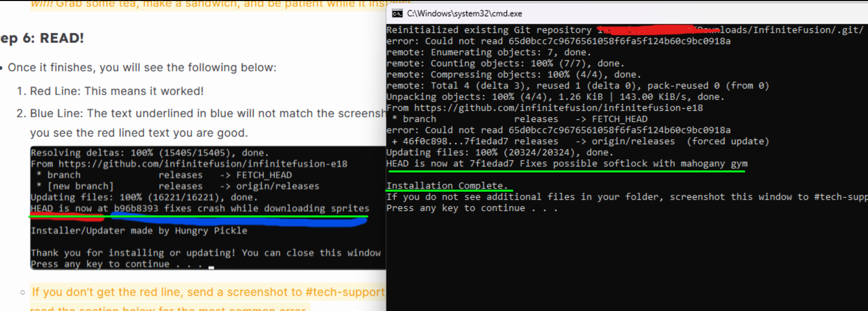
Task: Click the "(forced update)" releases line
Action: pos(581,141)
